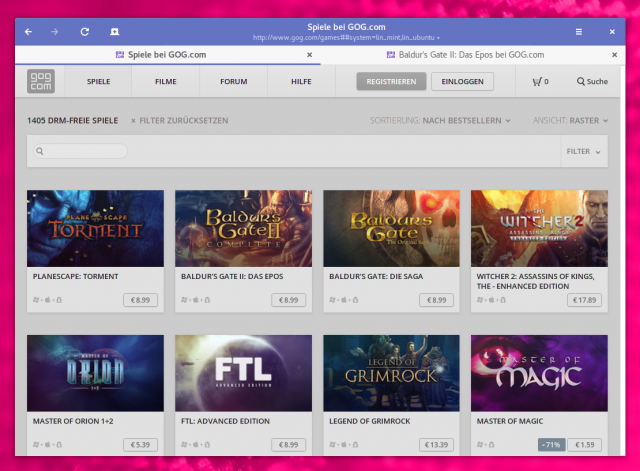Image resolution: width=640 pixels, height=471 pixels.
Task: Open the browser hamburger menu
Action: (579, 31)
